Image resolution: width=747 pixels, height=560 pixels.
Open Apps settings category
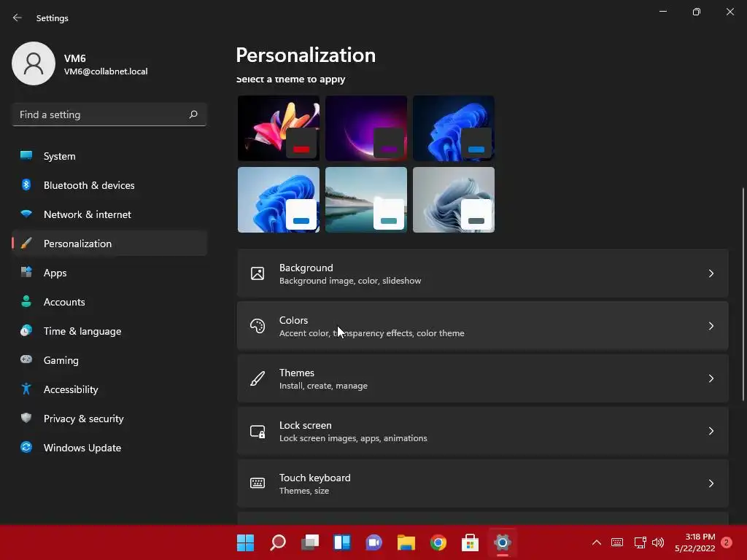[109, 273]
